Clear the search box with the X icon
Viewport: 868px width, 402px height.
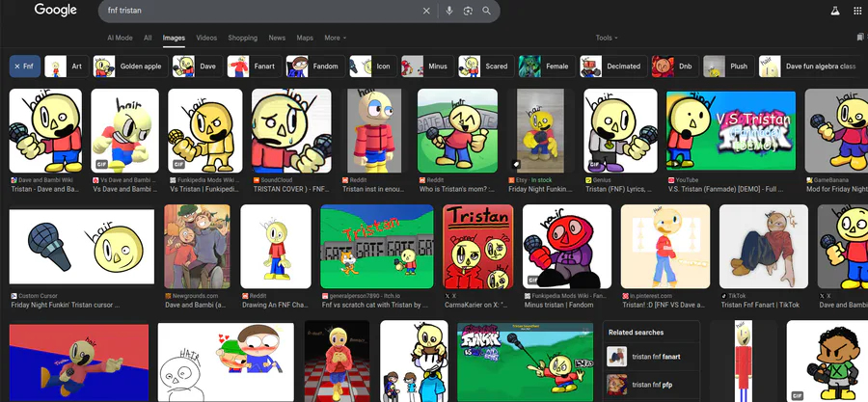[426, 11]
